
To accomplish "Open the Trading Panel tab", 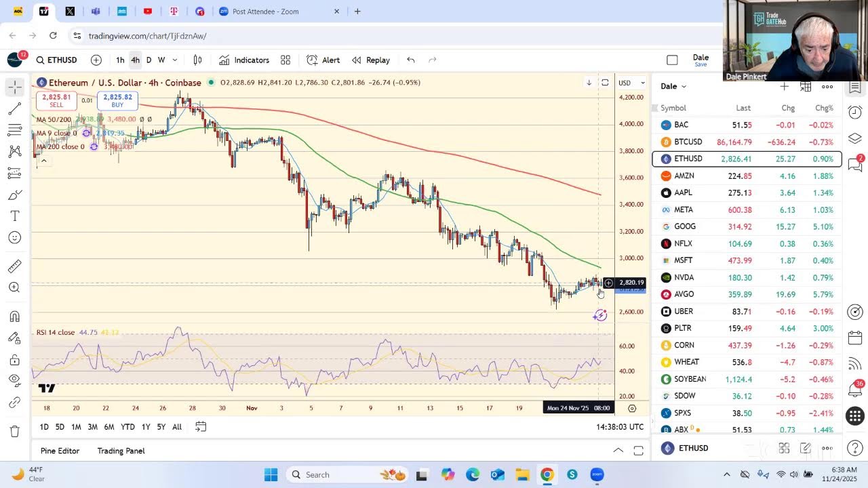I will [x=121, y=451].
